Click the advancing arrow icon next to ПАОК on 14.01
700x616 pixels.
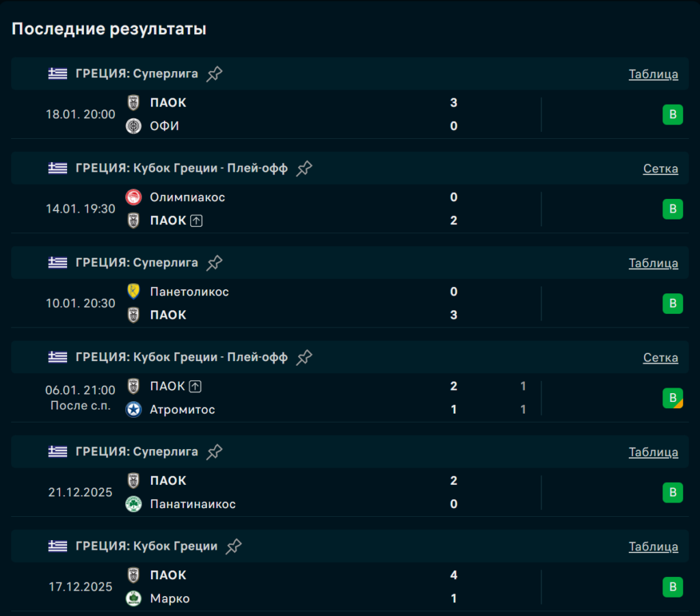click(196, 220)
